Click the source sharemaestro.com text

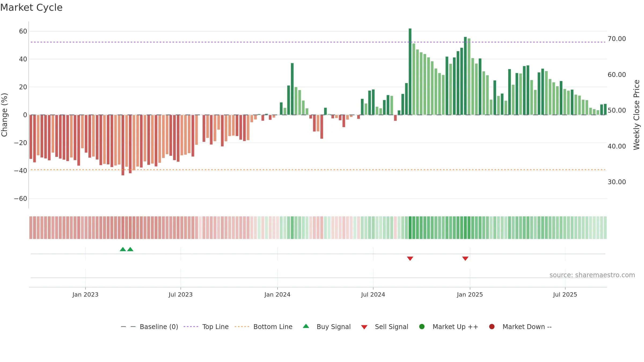tap(592, 275)
